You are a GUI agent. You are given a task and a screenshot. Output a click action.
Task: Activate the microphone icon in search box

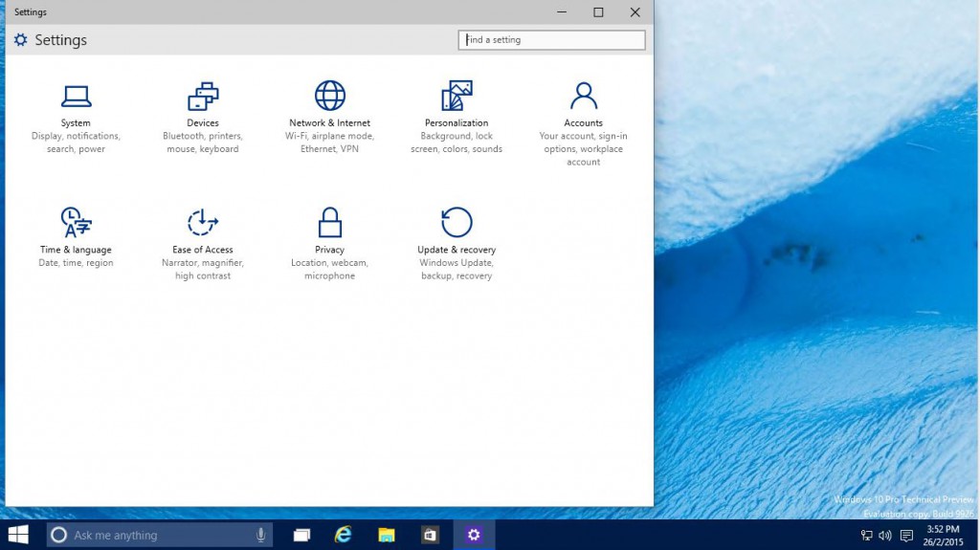260,535
